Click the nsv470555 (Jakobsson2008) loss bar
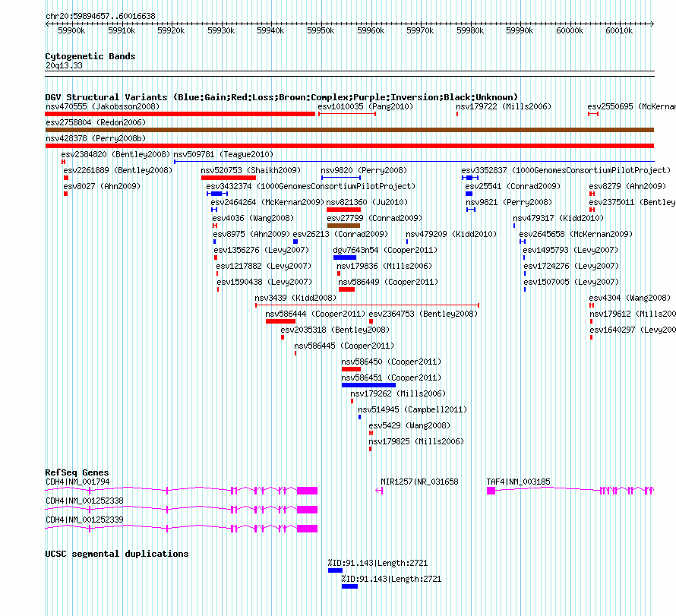 click(180, 114)
